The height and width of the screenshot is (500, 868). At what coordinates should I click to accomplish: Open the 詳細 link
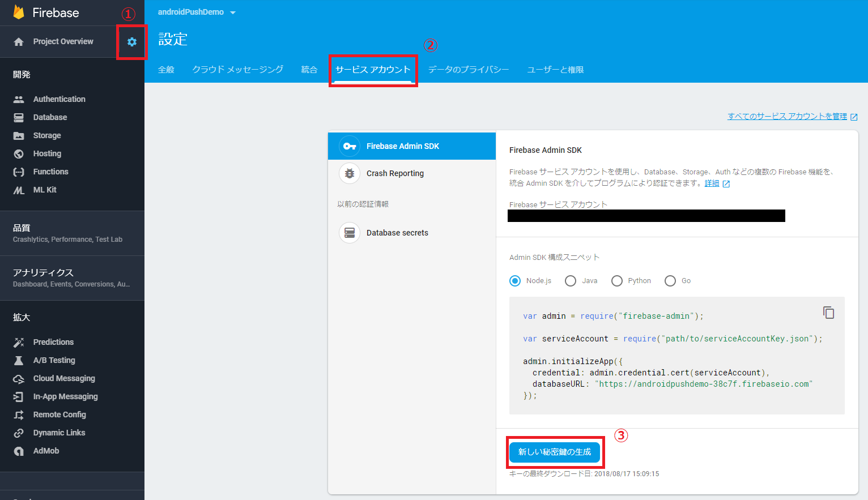click(x=712, y=183)
